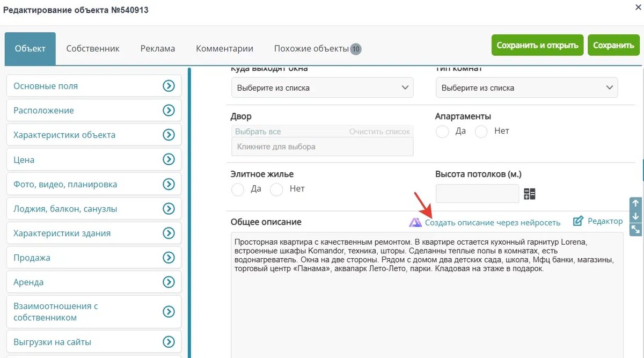
Task: Click the arrow icon next to Характеристики объекта
Action: pos(169,135)
